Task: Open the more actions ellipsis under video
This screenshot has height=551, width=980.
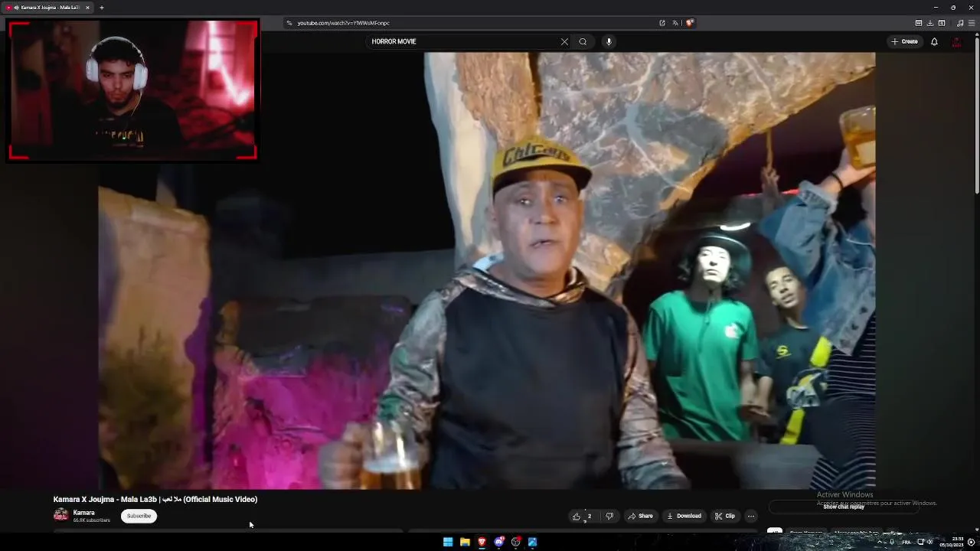Action: point(751,516)
